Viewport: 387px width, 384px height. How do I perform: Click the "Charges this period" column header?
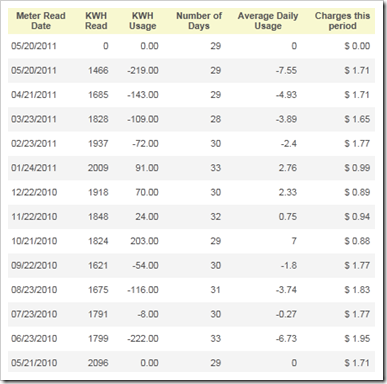[x=342, y=21]
